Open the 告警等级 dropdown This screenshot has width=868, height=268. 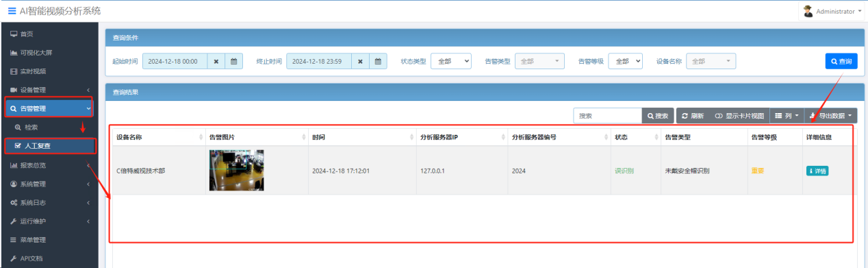[625, 61]
